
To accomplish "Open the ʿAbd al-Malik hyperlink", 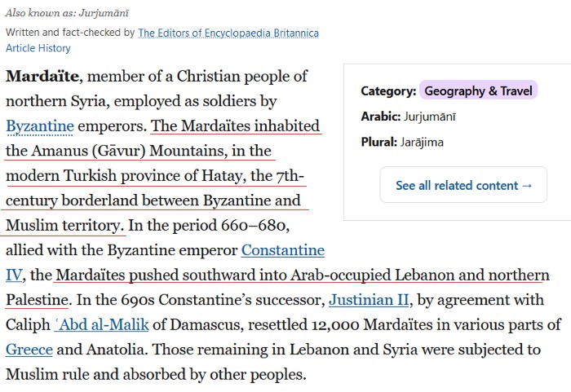I will (x=101, y=325).
